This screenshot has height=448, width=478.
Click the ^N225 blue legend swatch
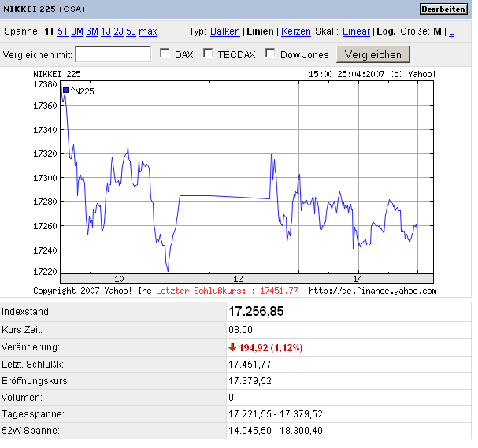coord(65,91)
